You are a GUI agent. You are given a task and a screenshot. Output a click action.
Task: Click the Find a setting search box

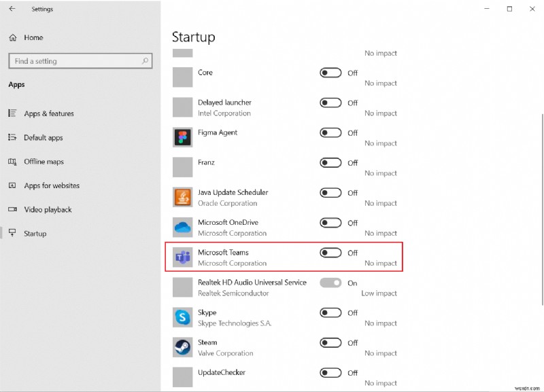click(x=80, y=60)
